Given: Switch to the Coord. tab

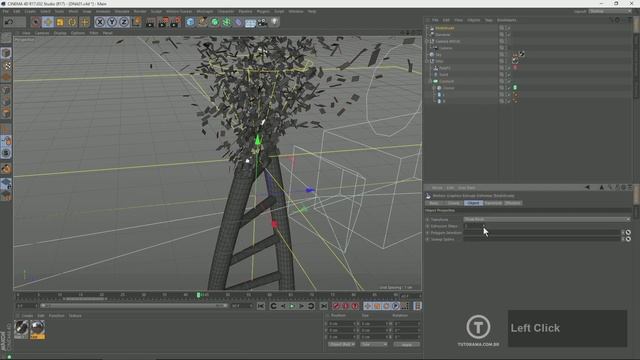Looking at the screenshot, I should (x=453, y=203).
